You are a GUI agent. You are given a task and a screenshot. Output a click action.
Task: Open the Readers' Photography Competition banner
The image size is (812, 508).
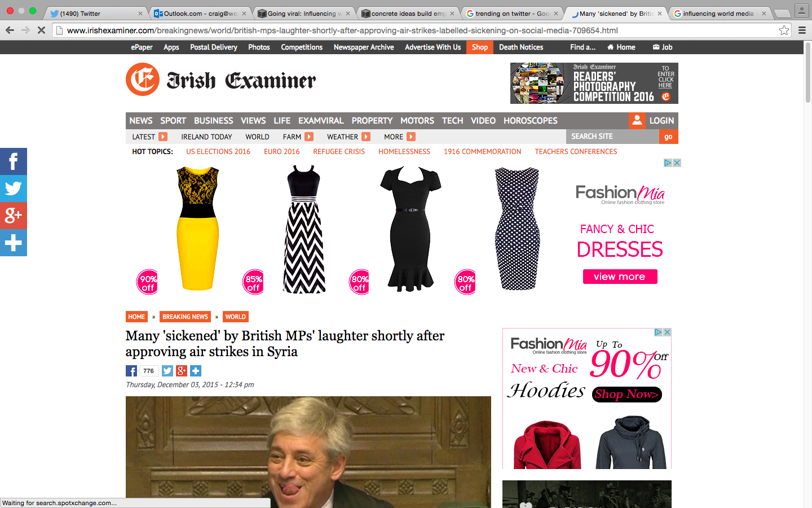594,83
